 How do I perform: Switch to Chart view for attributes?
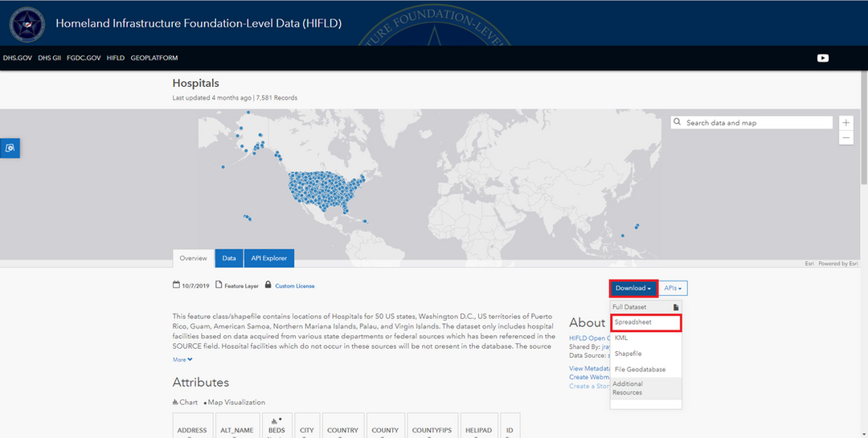pyautogui.click(x=186, y=402)
